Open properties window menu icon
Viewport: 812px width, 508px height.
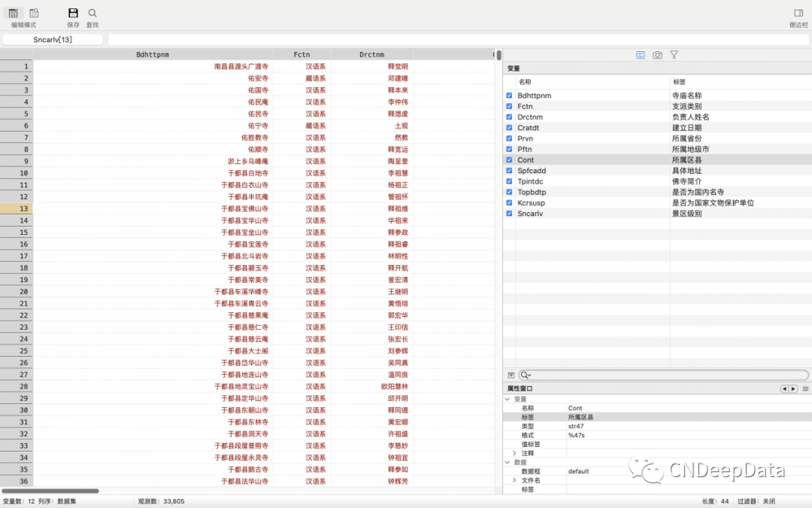tap(805, 389)
